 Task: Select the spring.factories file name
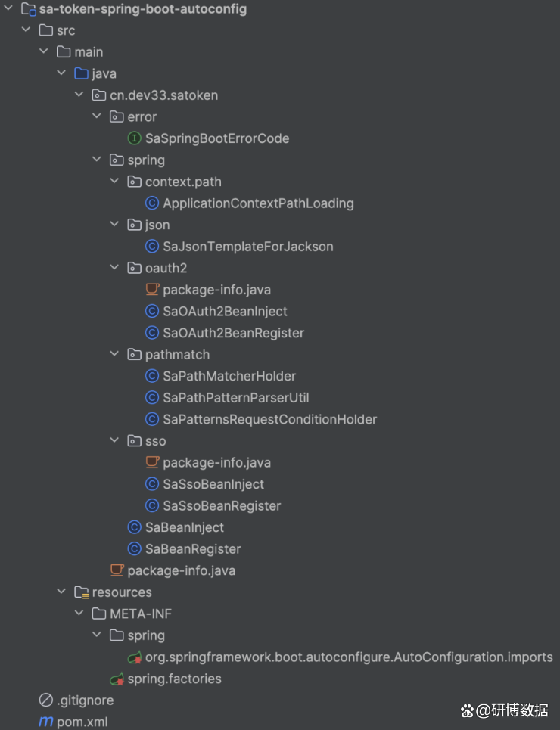pos(174,679)
